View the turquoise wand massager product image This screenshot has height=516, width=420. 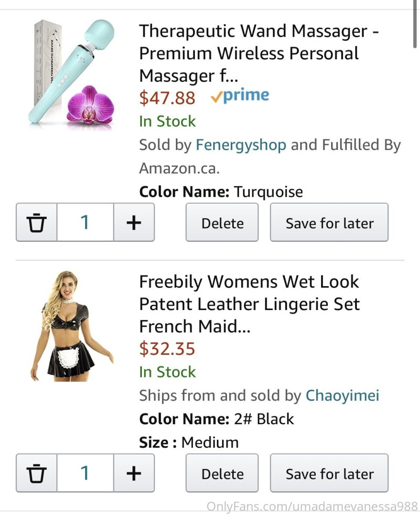pos(72,74)
